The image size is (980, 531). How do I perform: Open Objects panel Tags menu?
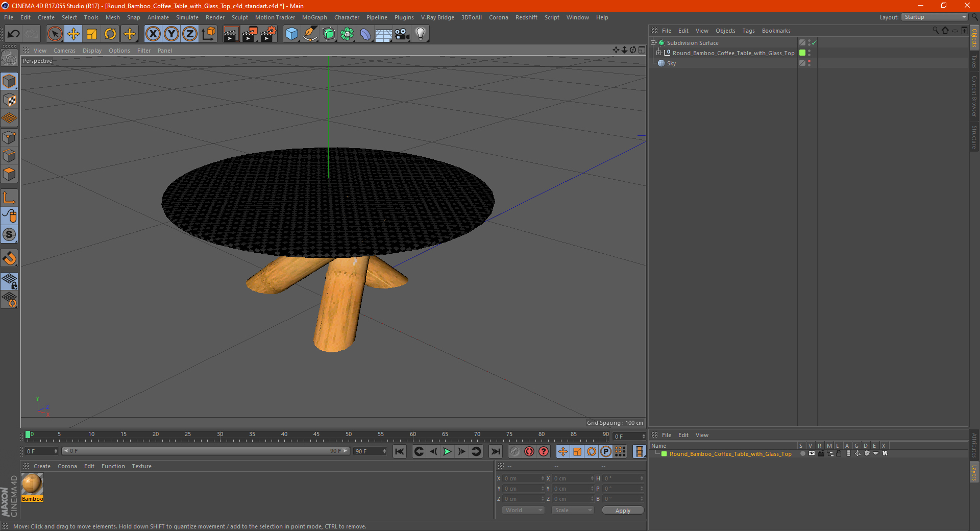pos(748,31)
